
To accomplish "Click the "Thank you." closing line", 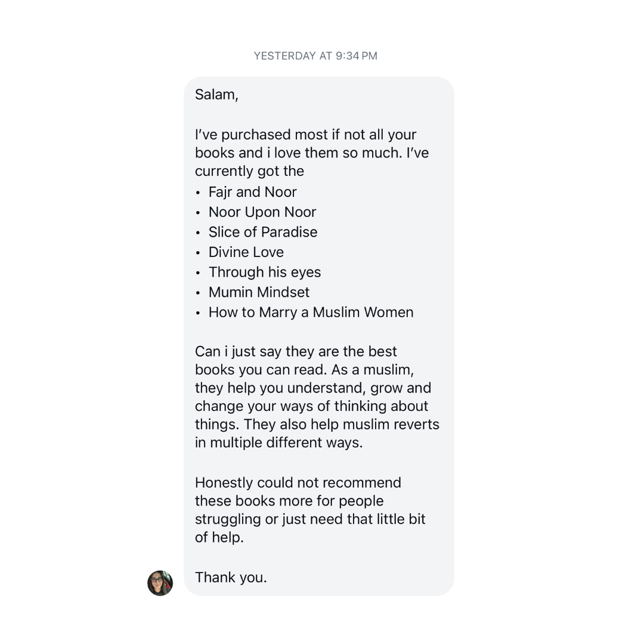I will click(231, 577).
